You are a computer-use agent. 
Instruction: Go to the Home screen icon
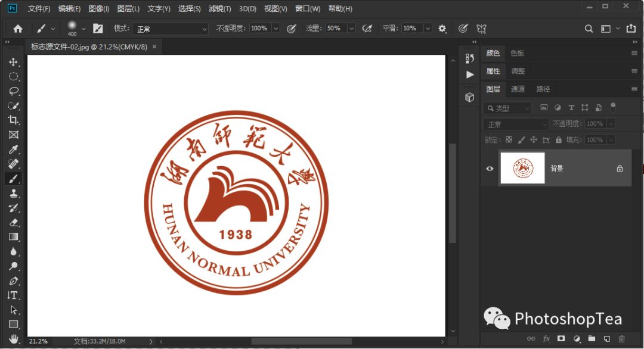point(18,29)
